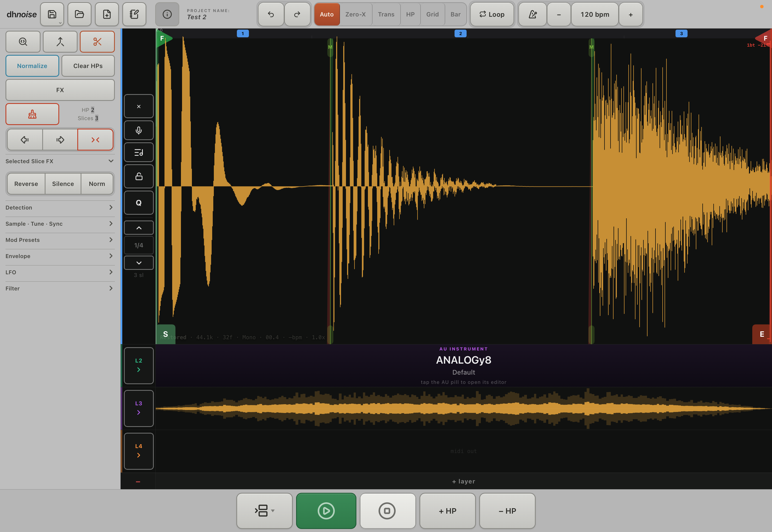Click the red E end marker
This screenshot has height=532, width=772.
(x=762, y=334)
